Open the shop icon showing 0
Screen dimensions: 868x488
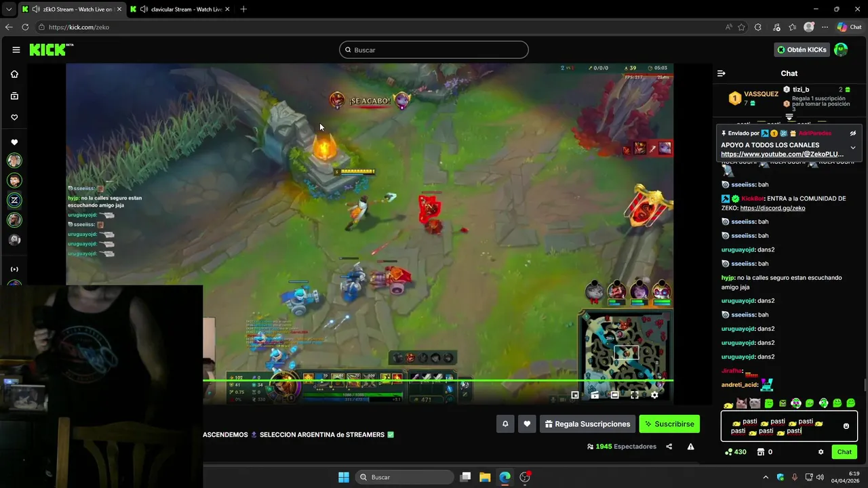tap(765, 452)
